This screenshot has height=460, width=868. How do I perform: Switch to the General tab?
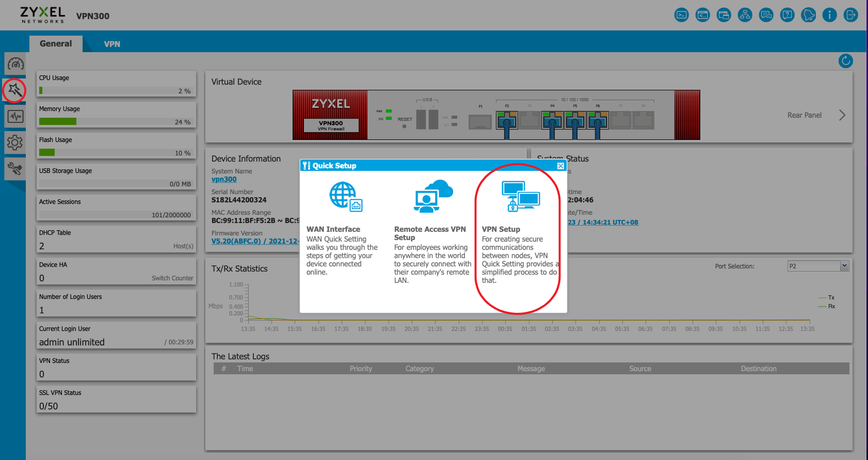coord(56,43)
